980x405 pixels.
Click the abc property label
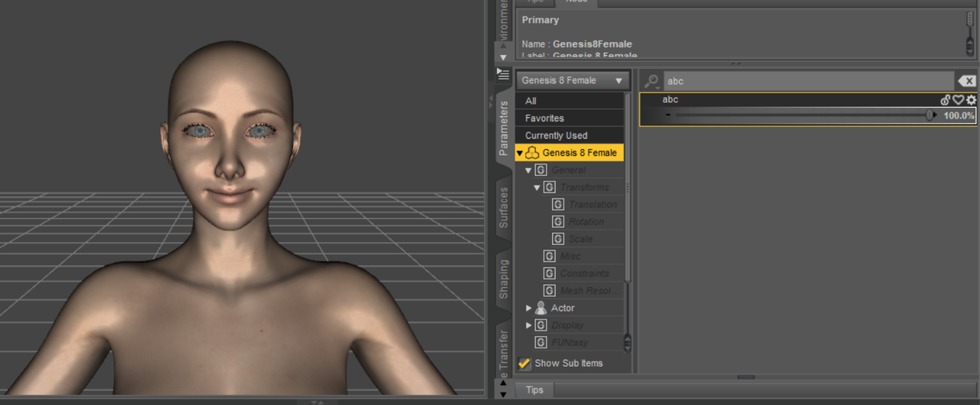pos(670,100)
